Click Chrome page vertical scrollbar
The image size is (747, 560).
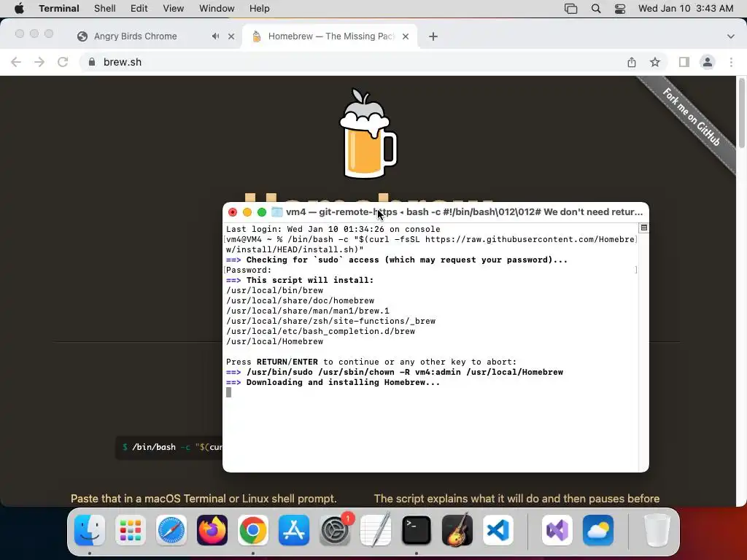click(741, 113)
